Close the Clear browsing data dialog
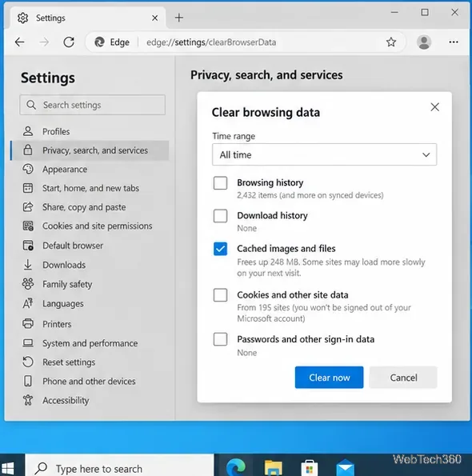The height and width of the screenshot is (476, 472). 434,107
